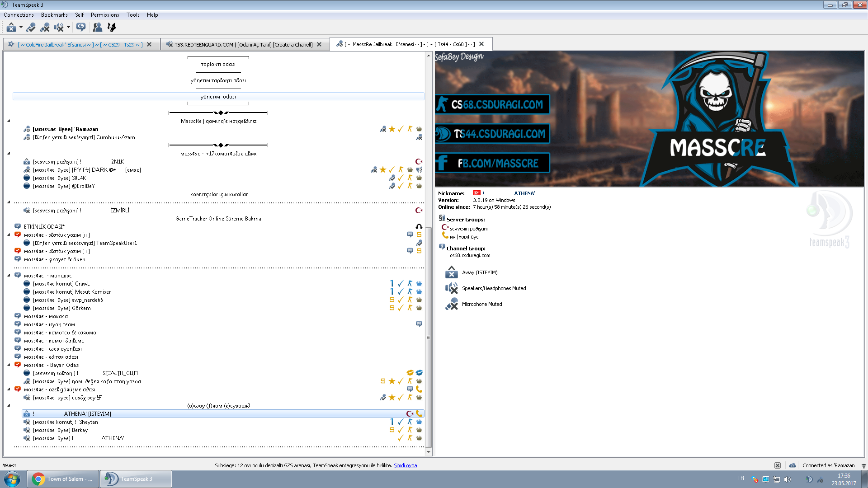Click the blue crown icon on CrawL row

pyautogui.click(x=419, y=284)
